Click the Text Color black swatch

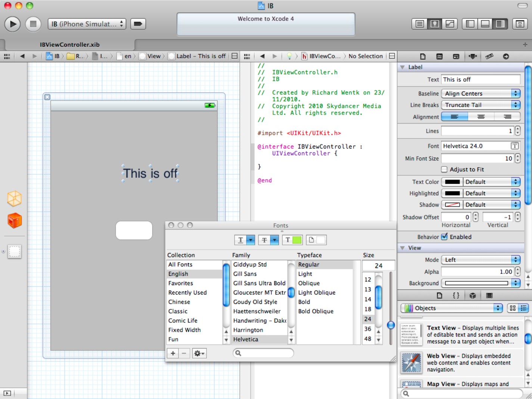point(452,182)
